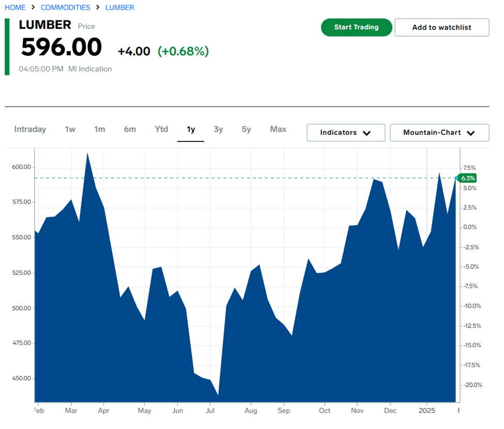Screen dimensions: 504x429
Task: Click the green 6.3% price badge
Action: (x=467, y=178)
